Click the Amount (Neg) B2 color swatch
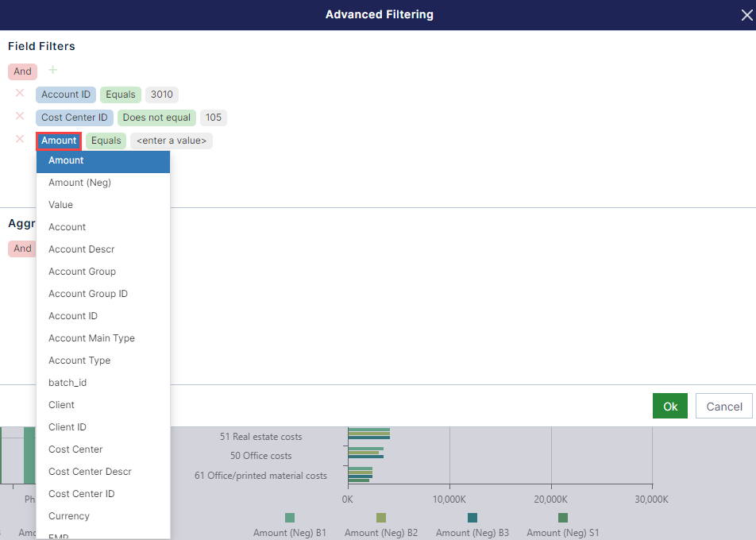 382,515
